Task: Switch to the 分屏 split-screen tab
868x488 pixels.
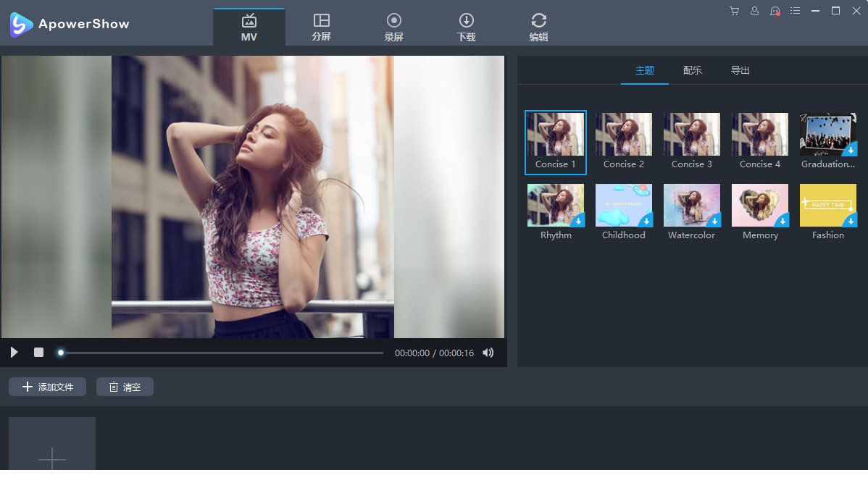Action: pyautogui.click(x=321, y=27)
